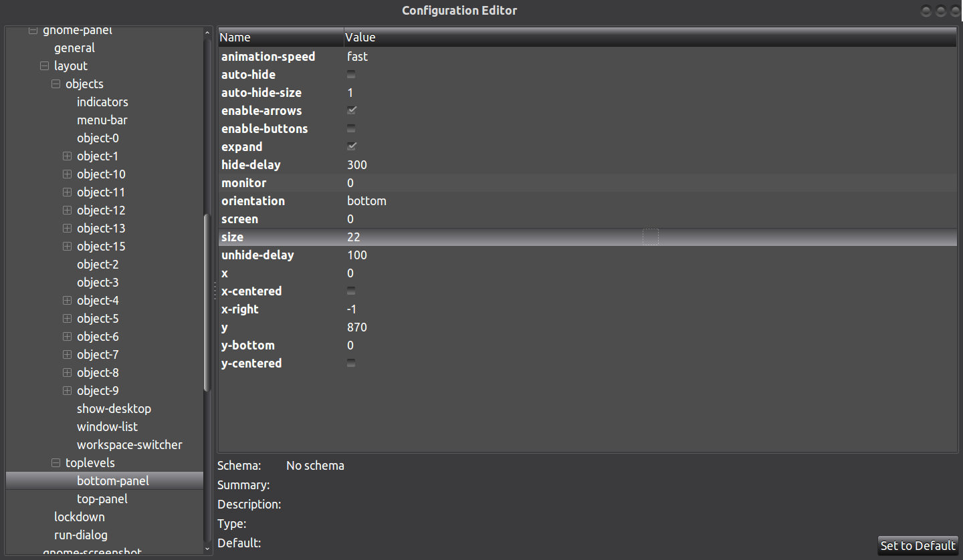Click the hide-delay value 300

pos(357,165)
